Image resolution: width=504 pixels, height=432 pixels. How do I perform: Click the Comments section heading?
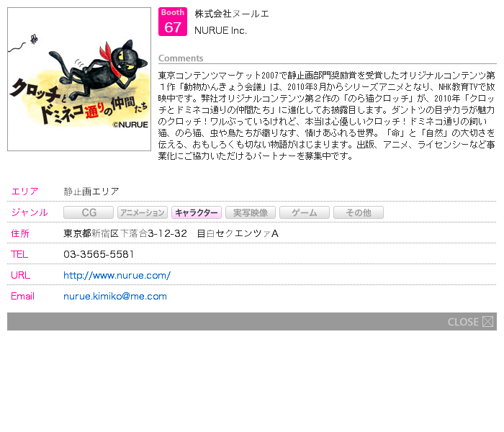pos(181,58)
